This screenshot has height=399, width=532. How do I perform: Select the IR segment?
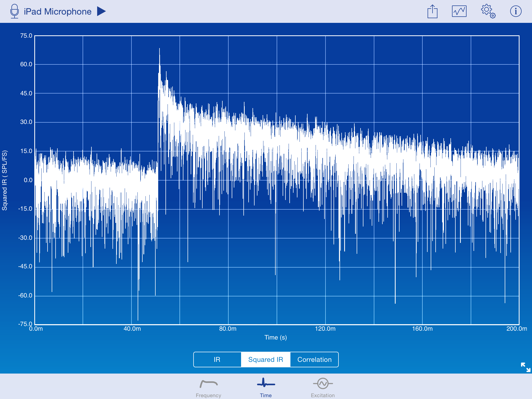(217, 360)
